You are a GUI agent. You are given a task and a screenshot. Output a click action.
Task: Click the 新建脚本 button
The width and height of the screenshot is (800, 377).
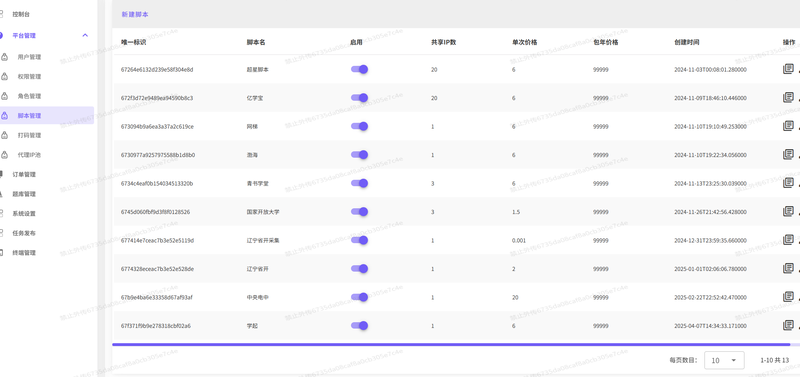click(x=135, y=15)
